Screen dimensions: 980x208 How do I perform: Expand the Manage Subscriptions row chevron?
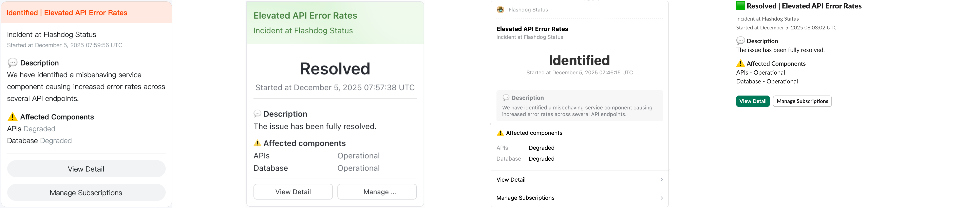coord(662,198)
